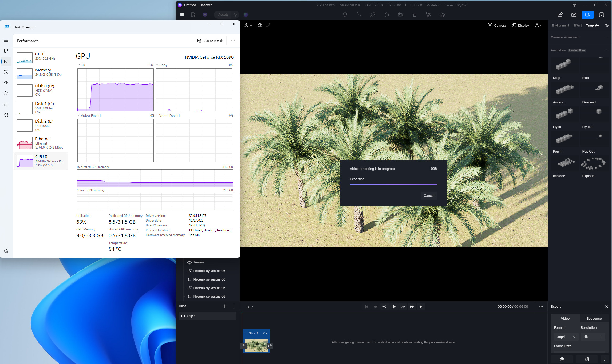The image size is (612, 364).
Task: Open the .mp4 format dropdown
Action: coord(566,337)
